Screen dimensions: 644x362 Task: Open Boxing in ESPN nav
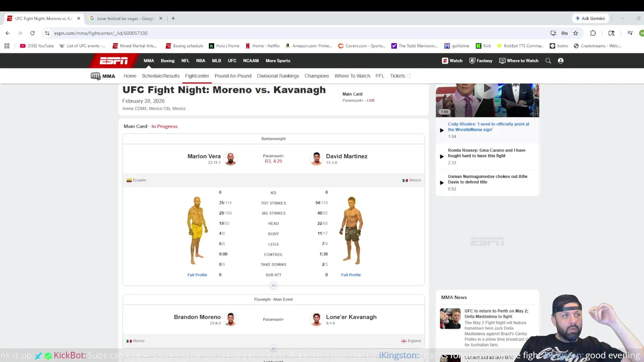(x=168, y=61)
